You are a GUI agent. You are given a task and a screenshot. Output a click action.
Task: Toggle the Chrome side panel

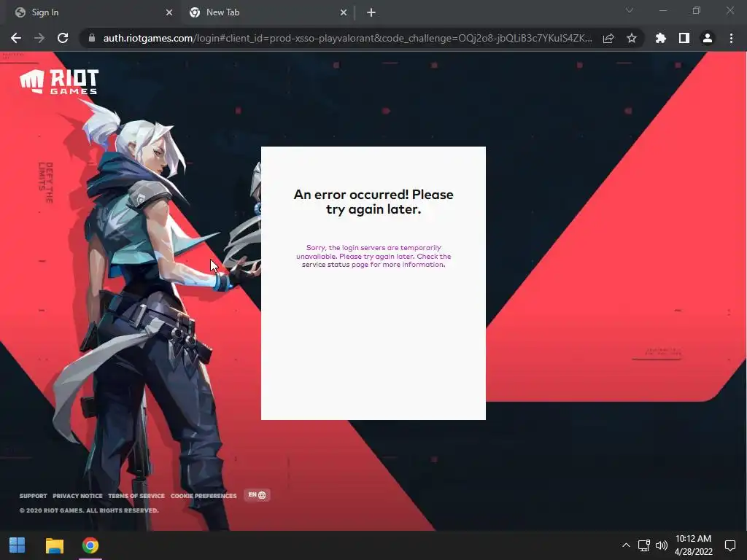(684, 38)
